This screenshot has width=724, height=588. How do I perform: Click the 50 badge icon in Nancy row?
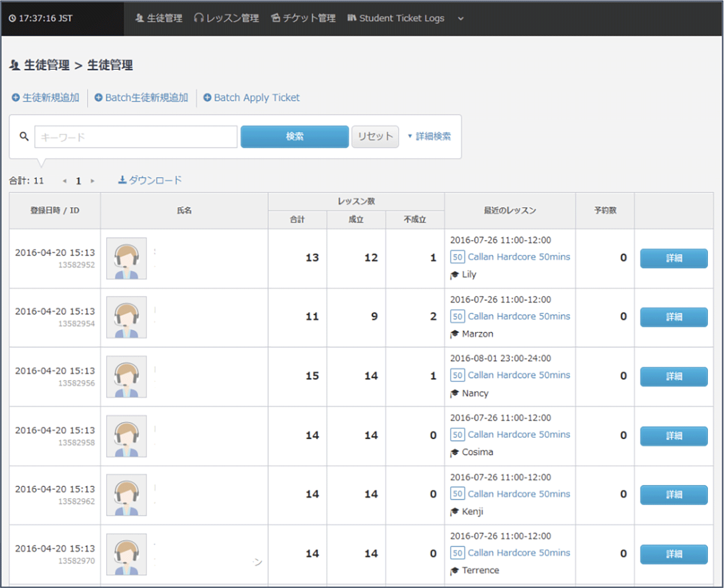pos(458,375)
